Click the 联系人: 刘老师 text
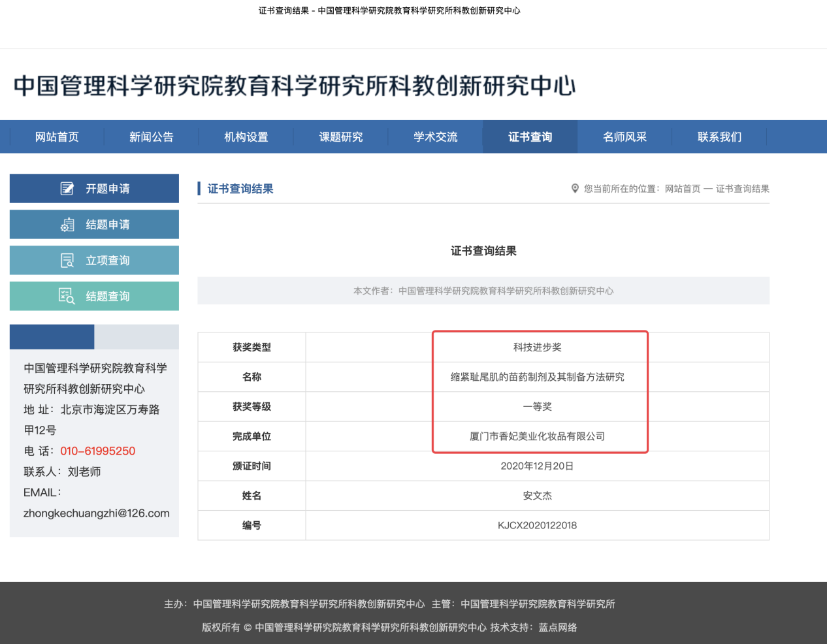 click(62, 472)
